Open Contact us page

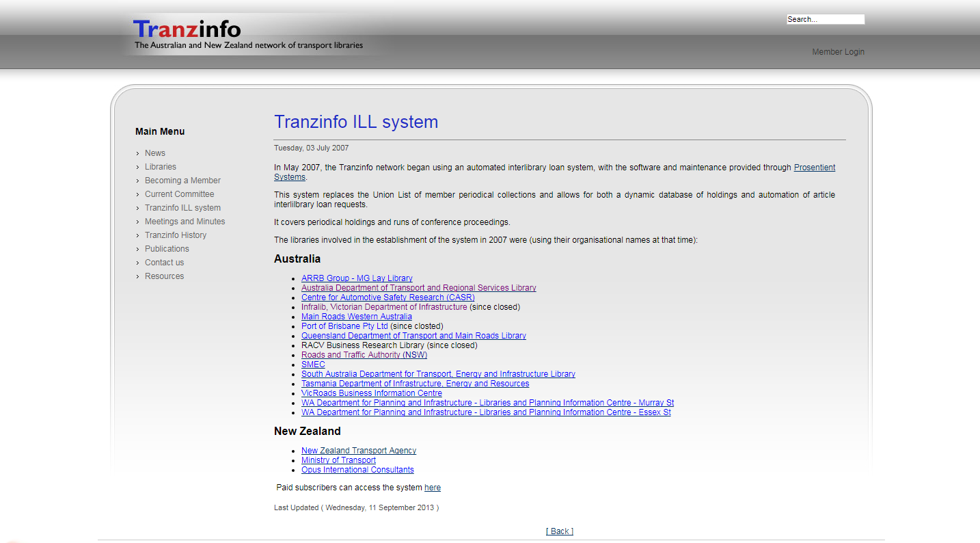164,263
